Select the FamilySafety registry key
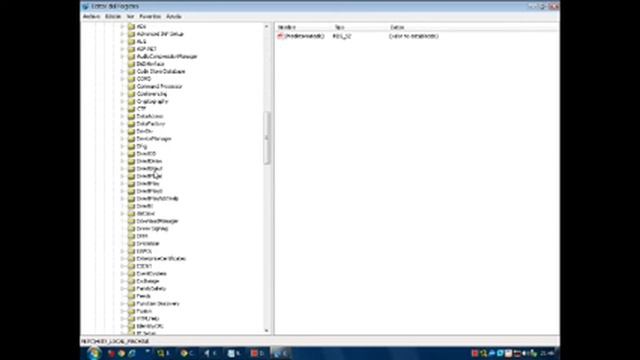The image size is (640, 360). [151, 289]
